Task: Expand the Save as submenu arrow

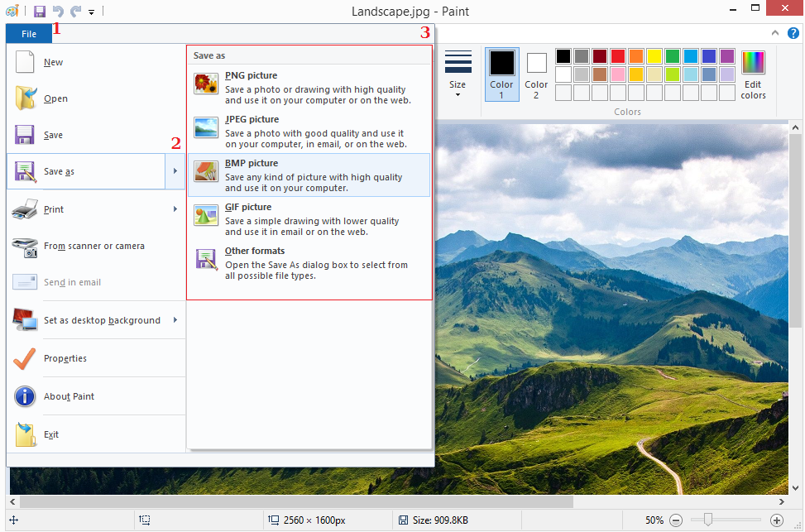Action: 175,171
